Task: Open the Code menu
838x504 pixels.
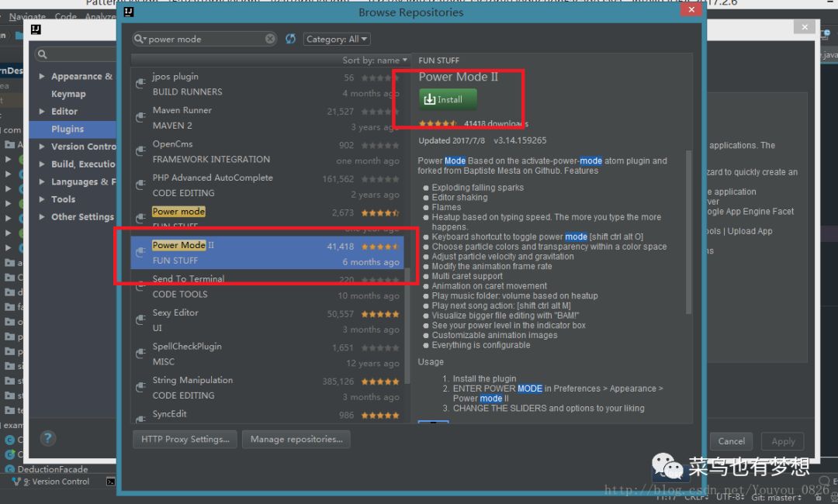Action: (x=65, y=16)
